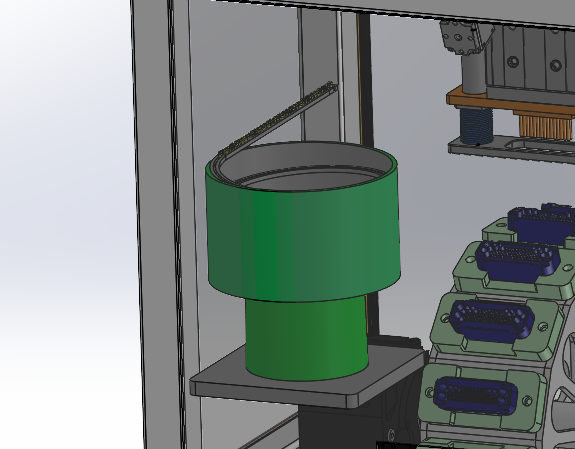Select the gray cylindrical post above orange plate

click(x=473, y=75)
